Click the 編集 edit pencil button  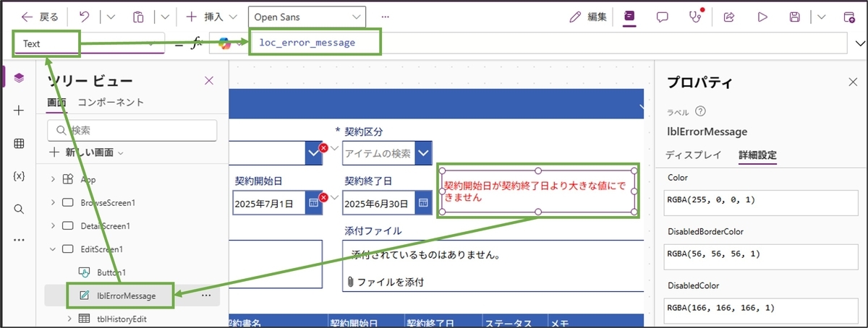588,16
